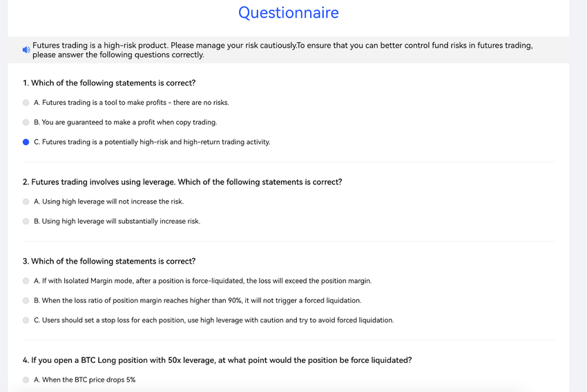
Task: Select option C about setting a stop loss
Action: tap(26, 320)
